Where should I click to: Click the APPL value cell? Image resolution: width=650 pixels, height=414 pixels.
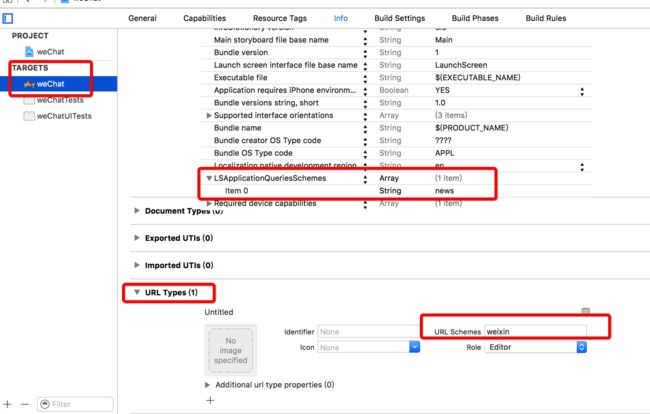coord(445,153)
